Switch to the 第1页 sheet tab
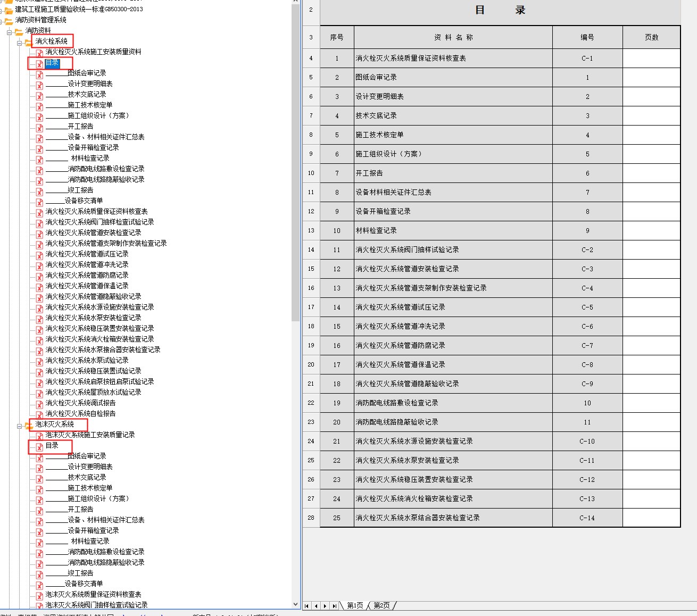 pyautogui.click(x=355, y=606)
